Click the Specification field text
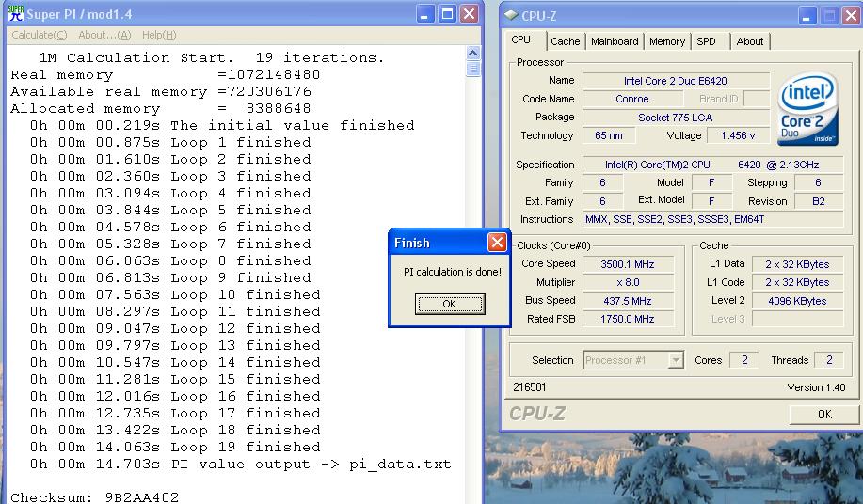This screenshot has width=863, height=504. pos(712,165)
